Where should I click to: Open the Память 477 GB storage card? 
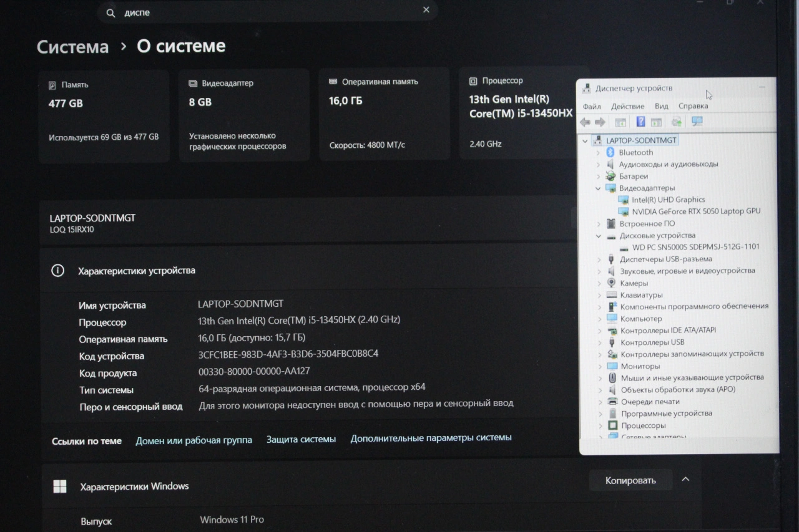(x=104, y=116)
